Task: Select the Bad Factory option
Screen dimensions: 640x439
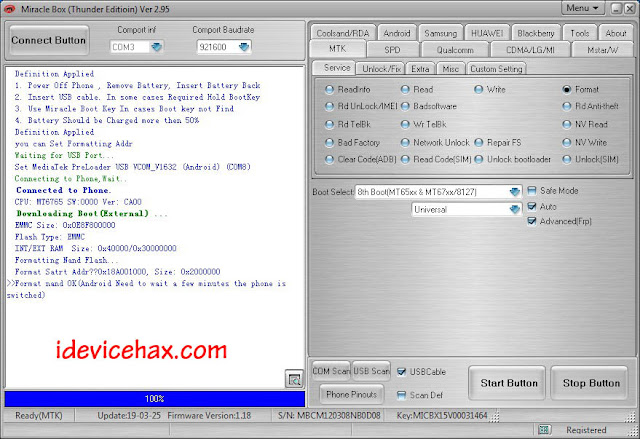Action: 329,143
